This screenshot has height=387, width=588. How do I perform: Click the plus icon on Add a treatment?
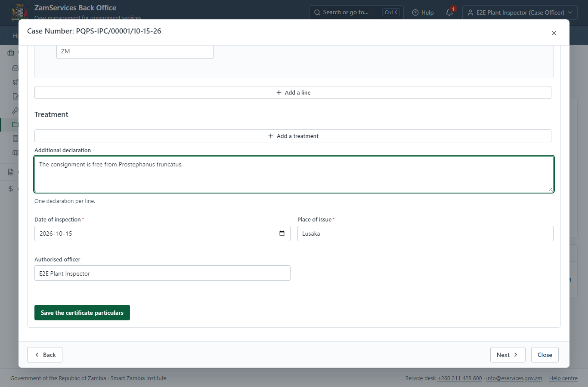[x=271, y=136]
